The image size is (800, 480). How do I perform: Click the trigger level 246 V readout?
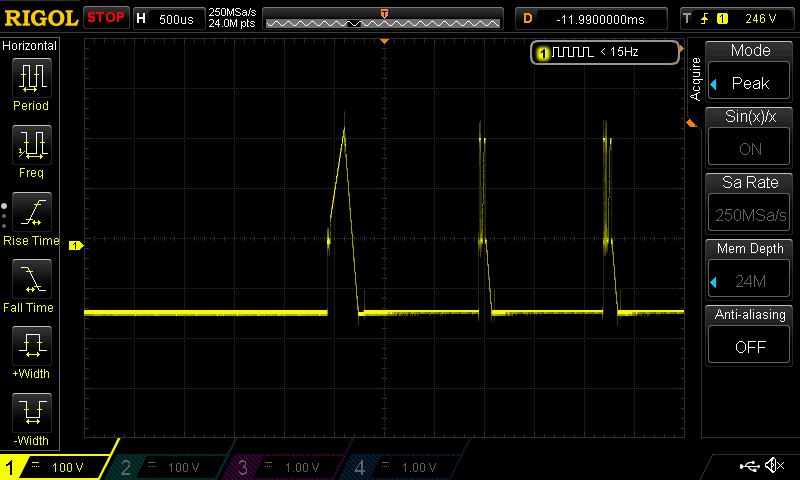[x=760, y=19]
